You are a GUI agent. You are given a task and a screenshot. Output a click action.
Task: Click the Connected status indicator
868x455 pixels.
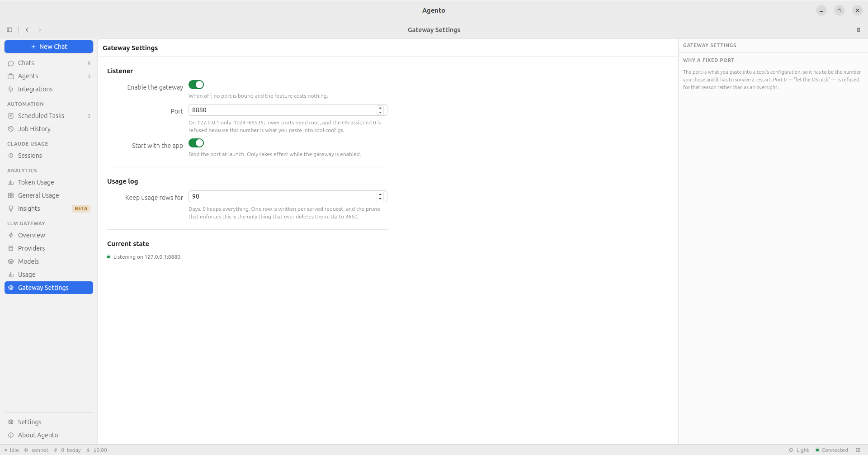click(832, 450)
